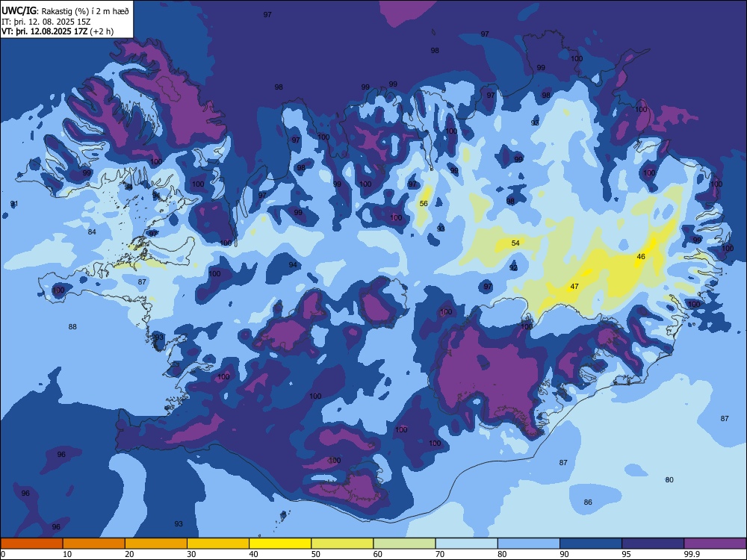Click the amber 20–30 legend swatch
Viewport: 747px width, 560px height.
click(156, 544)
